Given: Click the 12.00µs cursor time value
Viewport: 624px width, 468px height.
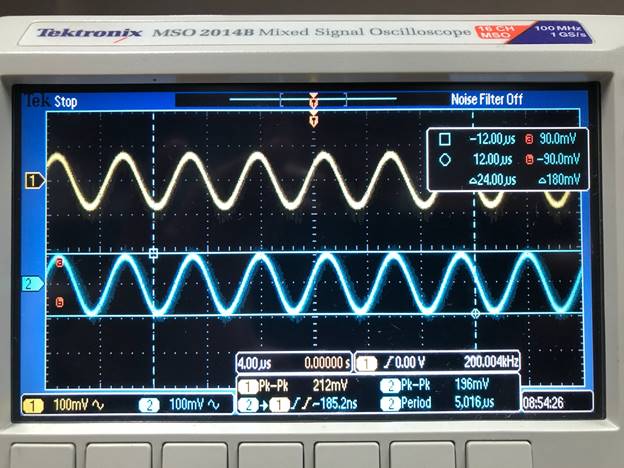Looking at the screenshot, I should pos(493,160).
